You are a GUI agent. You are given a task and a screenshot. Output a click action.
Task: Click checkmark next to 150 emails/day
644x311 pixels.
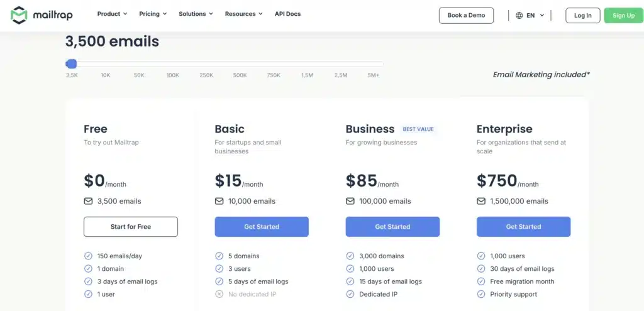click(89, 256)
